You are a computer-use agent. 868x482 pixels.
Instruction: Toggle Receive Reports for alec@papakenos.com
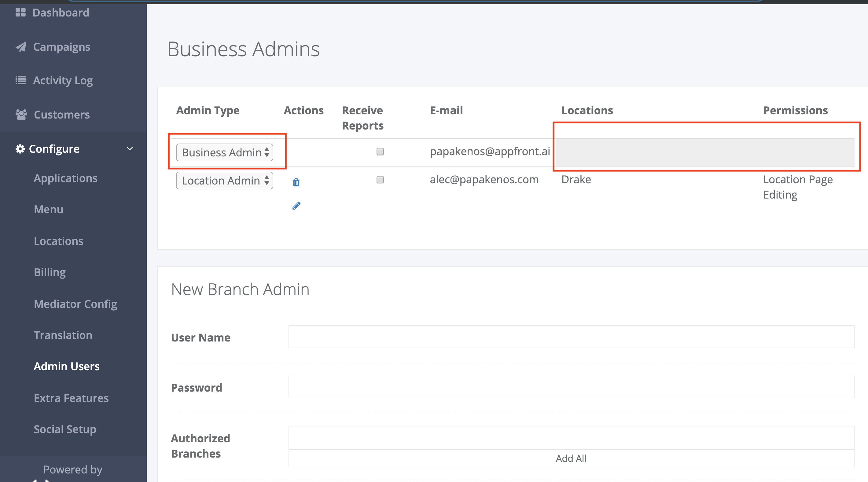[x=380, y=180]
